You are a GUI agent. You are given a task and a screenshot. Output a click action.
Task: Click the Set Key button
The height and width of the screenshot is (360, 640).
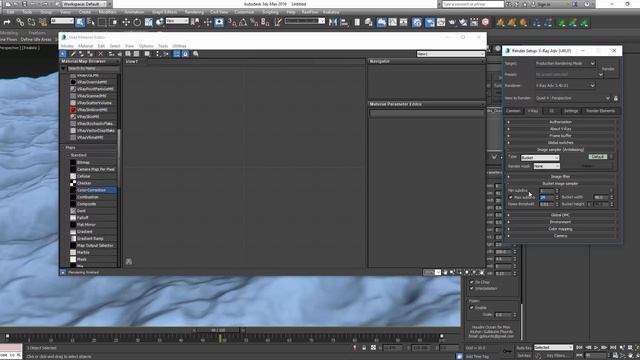click(x=524, y=356)
